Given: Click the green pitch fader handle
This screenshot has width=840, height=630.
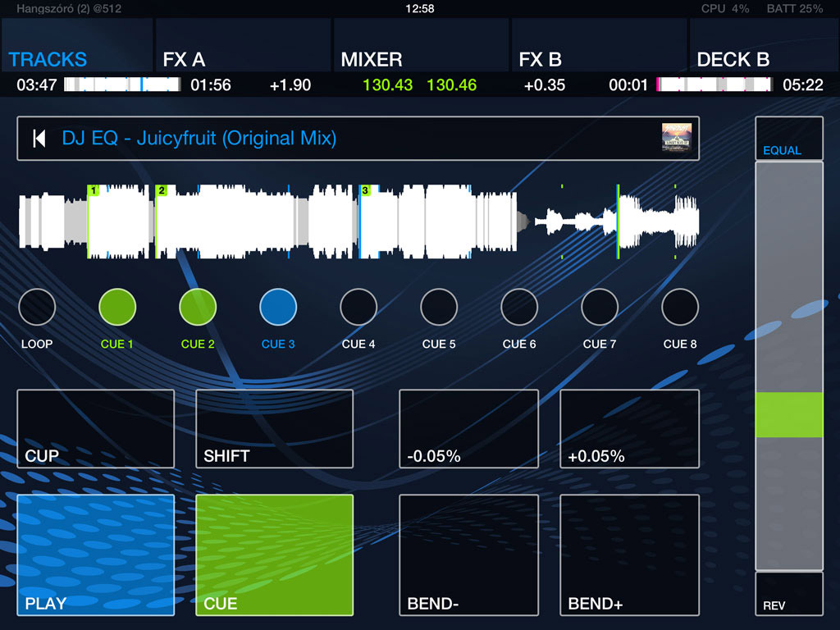Looking at the screenshot, I should click(x=789, y=414).
